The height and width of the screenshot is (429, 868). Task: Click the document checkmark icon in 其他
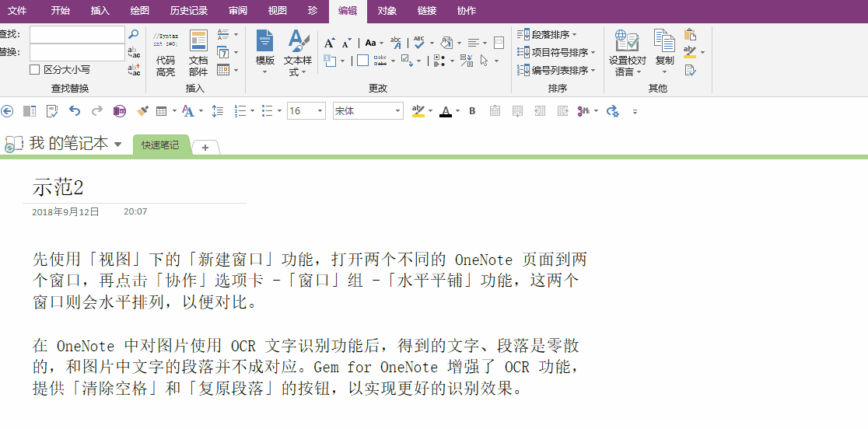click(x=690, y=70)
